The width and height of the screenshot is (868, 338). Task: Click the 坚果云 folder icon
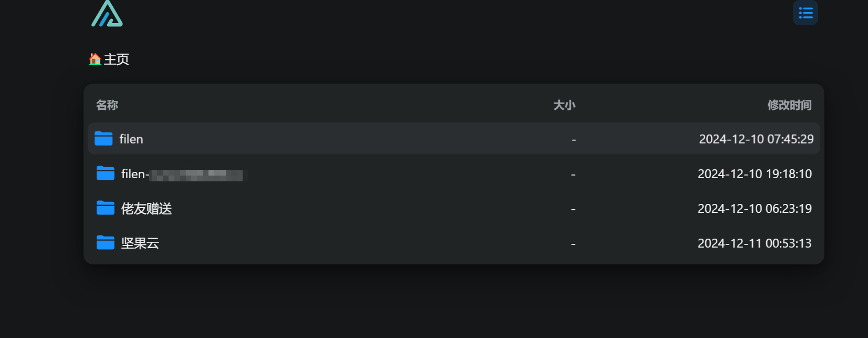point(106,243)
